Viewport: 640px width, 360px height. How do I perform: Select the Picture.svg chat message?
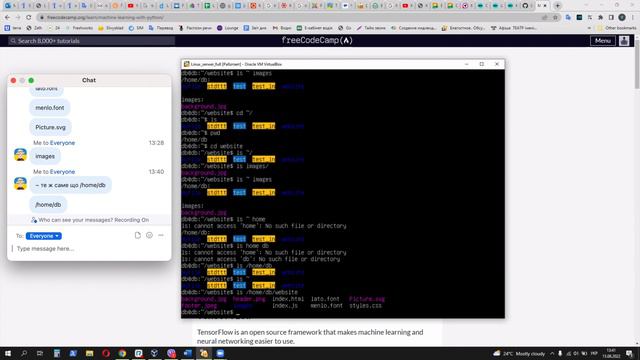(x=50, y=127)
